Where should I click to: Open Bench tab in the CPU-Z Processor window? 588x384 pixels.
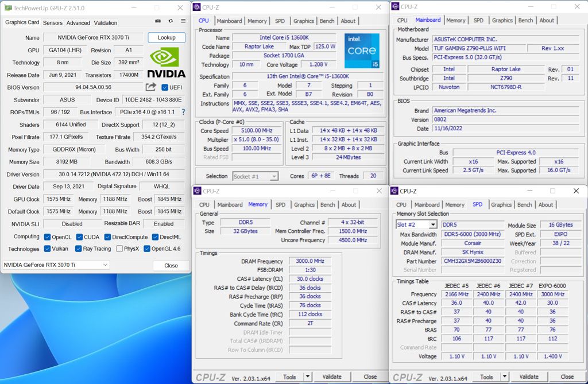point(327,21)
